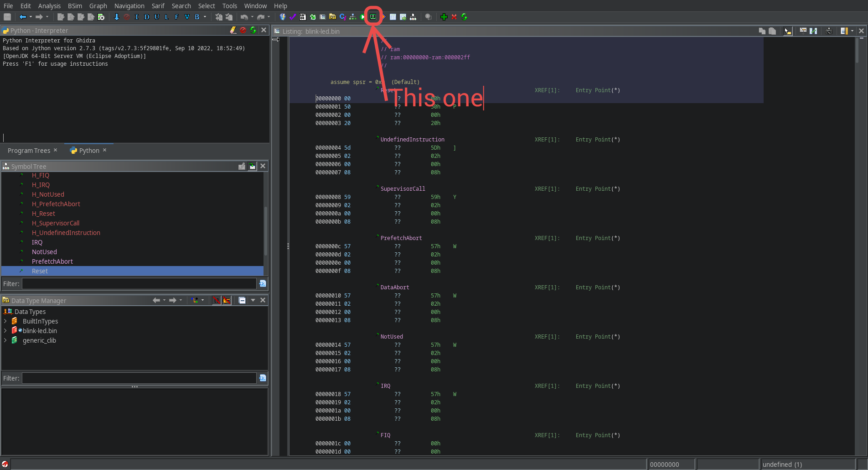Switch to the Program Trees tab
This screenshot has width=868, height=470.
click(x=29, y=151)
